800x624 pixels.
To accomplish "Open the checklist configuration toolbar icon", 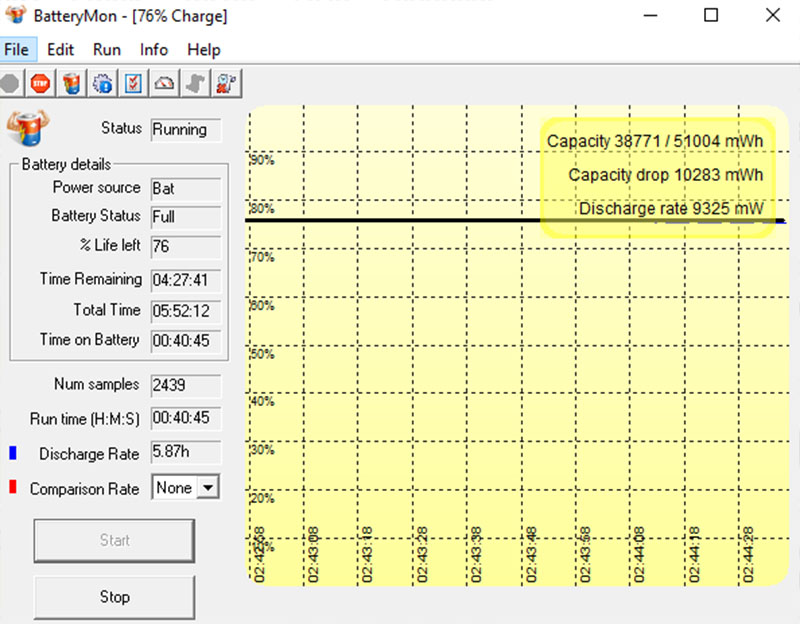I will click(133, 83).
